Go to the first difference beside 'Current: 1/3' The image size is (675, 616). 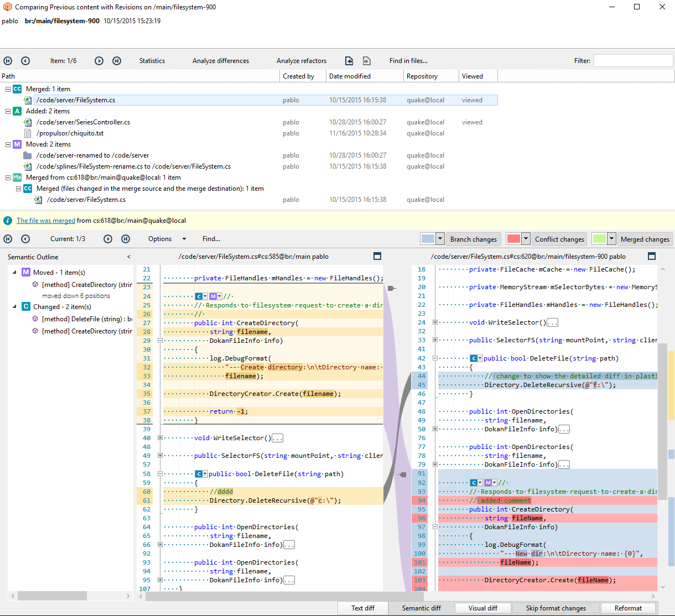[8, 239]
